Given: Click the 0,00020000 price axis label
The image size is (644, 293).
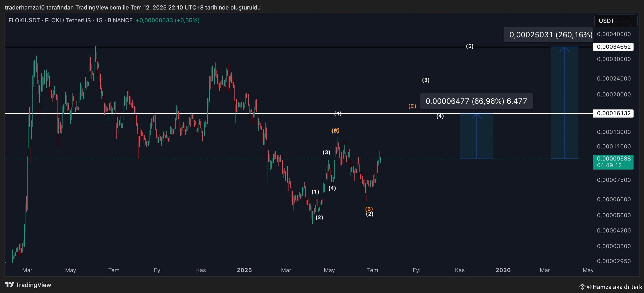Looking at the screenshot, I should click(614, 95).
